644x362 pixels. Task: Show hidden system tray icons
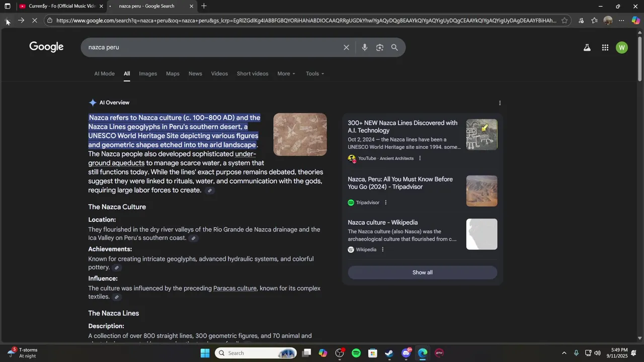click(564, 353)
